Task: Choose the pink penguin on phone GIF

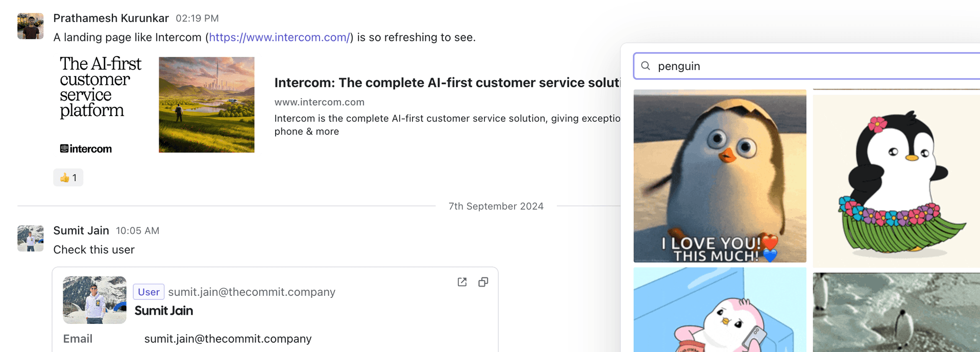Action: [720, 310]
